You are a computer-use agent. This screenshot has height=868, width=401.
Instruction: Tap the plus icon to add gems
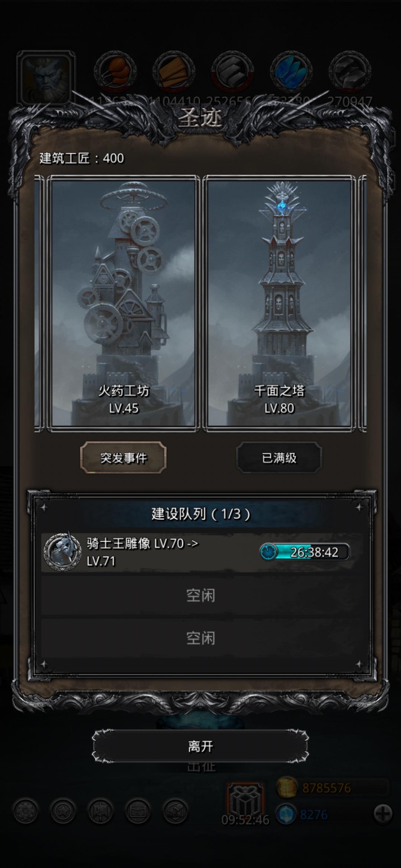pyautogui.click(x=383, y=814)
